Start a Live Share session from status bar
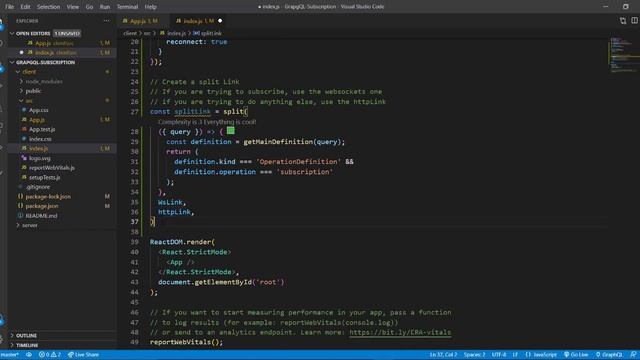Viewport: 640px width, 360px height. tap(83, 355)
